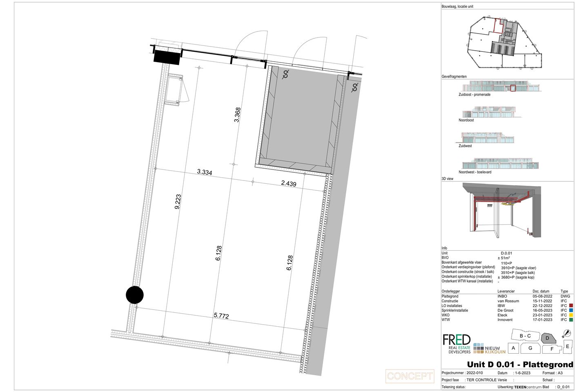Viewport: 588px width, 392px height.
Task: Click the WKO row label
Action: pos(445,315)
